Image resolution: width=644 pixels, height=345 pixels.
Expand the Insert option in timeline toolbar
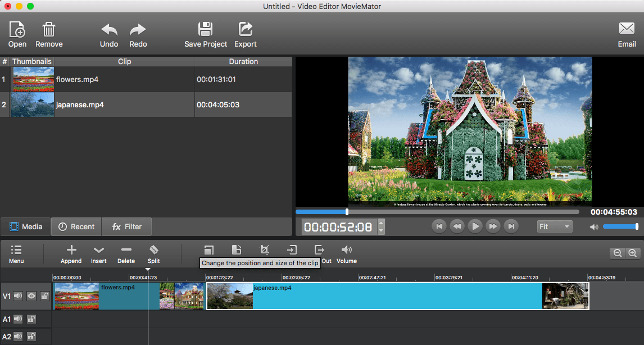[98, 253]
